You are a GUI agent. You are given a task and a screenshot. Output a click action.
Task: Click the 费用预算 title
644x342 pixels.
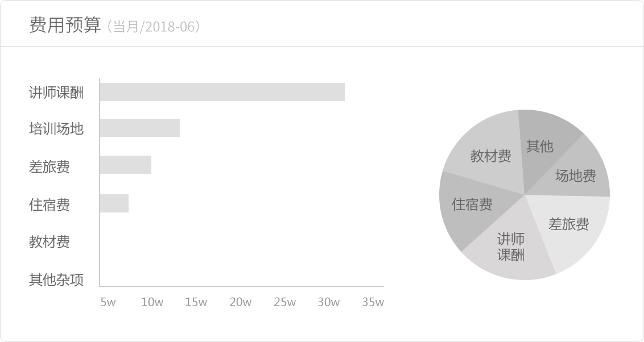[65, 24]
